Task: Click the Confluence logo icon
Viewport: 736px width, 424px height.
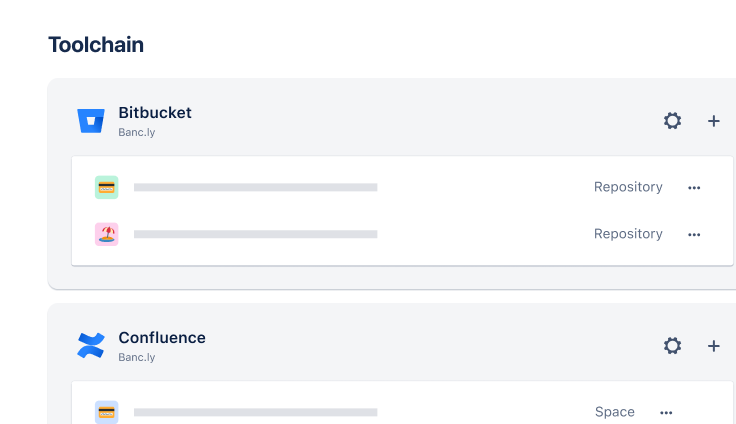Action: (x=91, y=346)
